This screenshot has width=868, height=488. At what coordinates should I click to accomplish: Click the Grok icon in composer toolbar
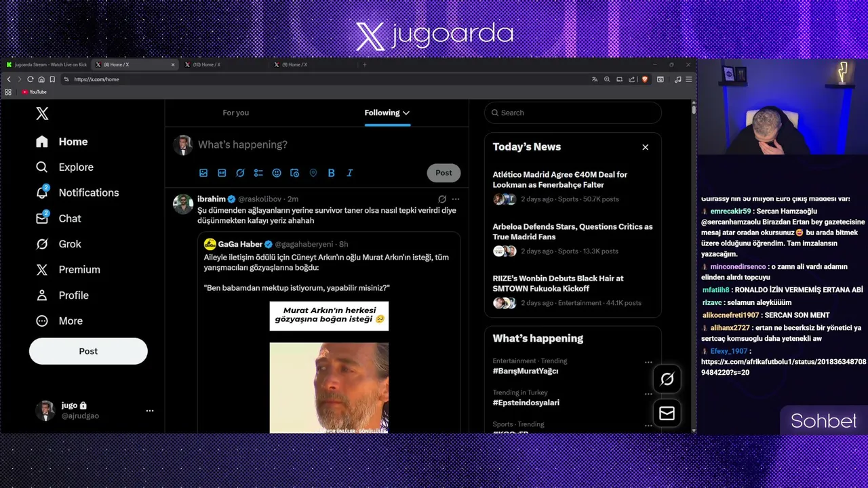coord(240,173)
